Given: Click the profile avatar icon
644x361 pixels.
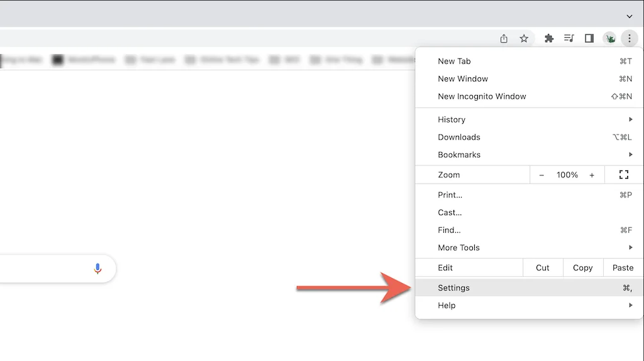Looking at the screenshot, I should (610, 38).
